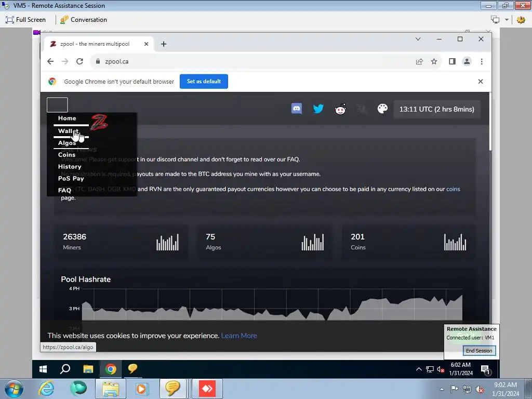This screenshot has height=399, width=532.
Task: Open host media player taskbar icon
Action: click(141, 389)
